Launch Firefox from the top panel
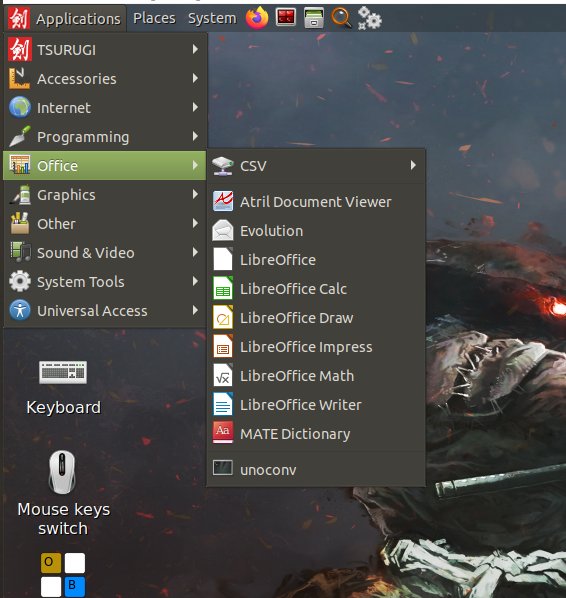 point(257,18)
